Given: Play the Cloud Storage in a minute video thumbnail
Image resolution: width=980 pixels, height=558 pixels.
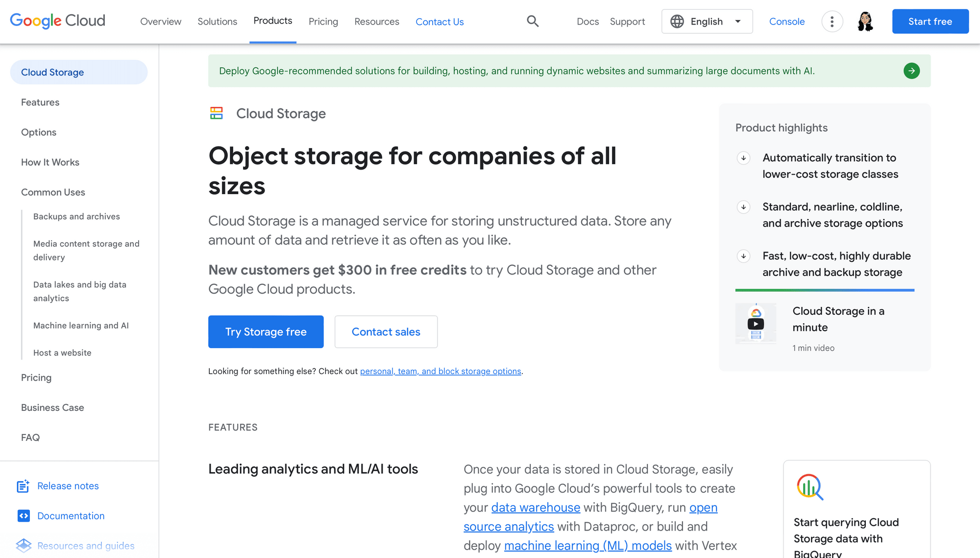Looking at the screenshot, I should coord(756,324).
